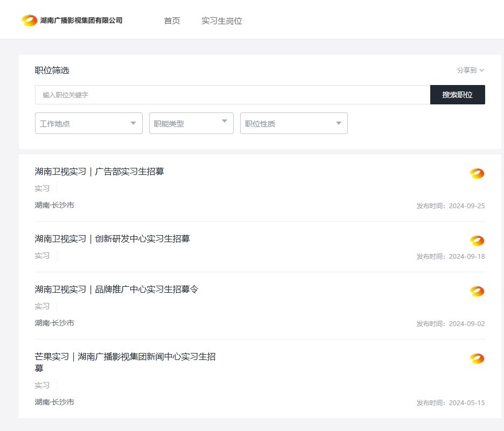Viewport: 504px width, 431px height.
Task: Click the 实习 tag under 品牌推广中心 job
Action: tap(42, 306)
